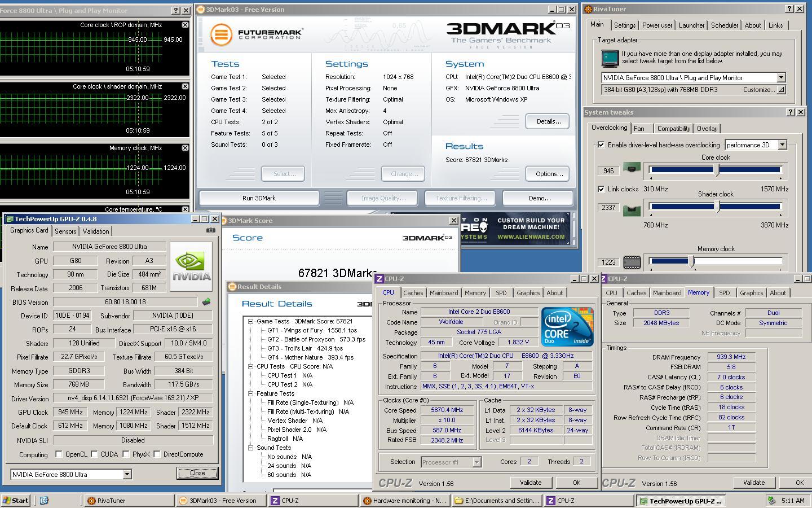Click the Shader clock slider handle
Screen dimensions: 812x508
point(717,206)
